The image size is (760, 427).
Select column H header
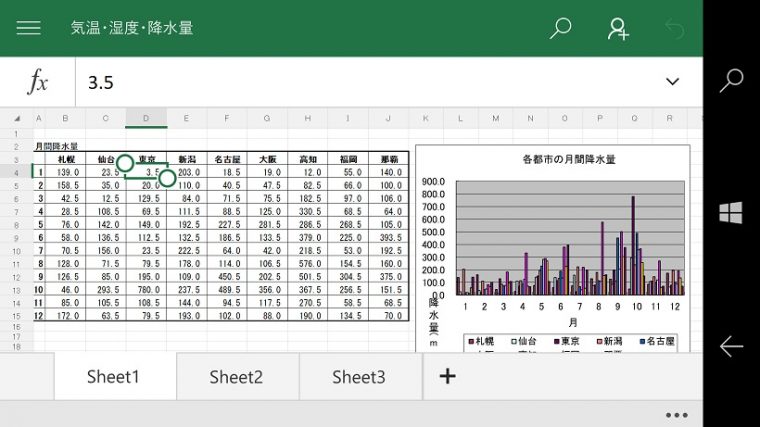[307, 118]
